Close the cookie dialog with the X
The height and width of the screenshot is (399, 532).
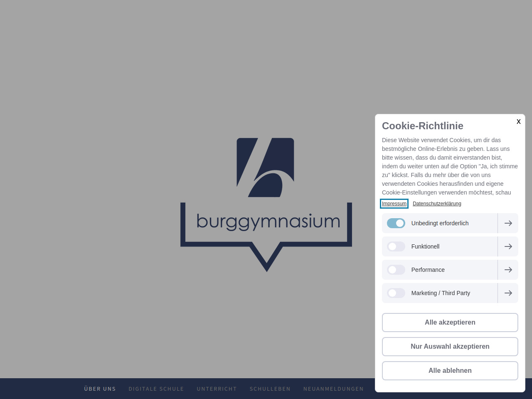click(518, 121)
